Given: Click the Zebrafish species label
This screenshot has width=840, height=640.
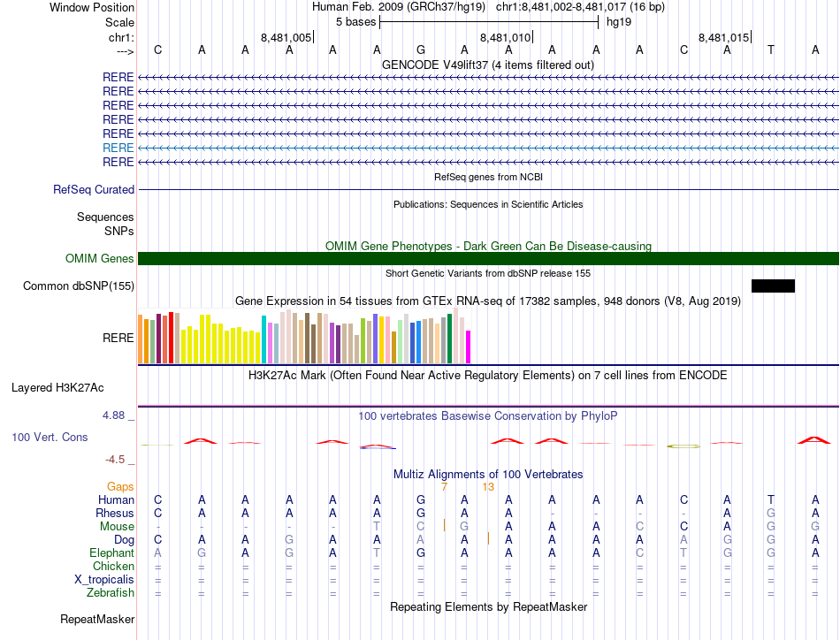Looking at the screenshot, I should coord(111,593).
